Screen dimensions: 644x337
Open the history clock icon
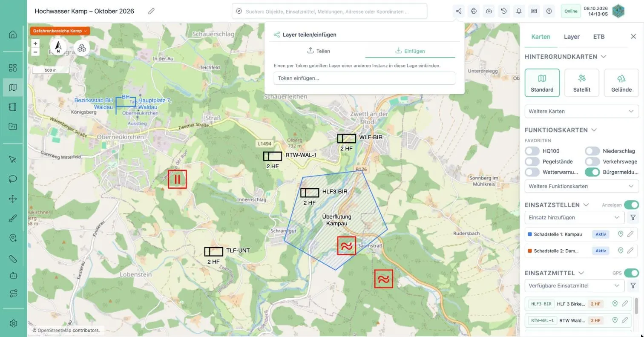pos(504,12)
